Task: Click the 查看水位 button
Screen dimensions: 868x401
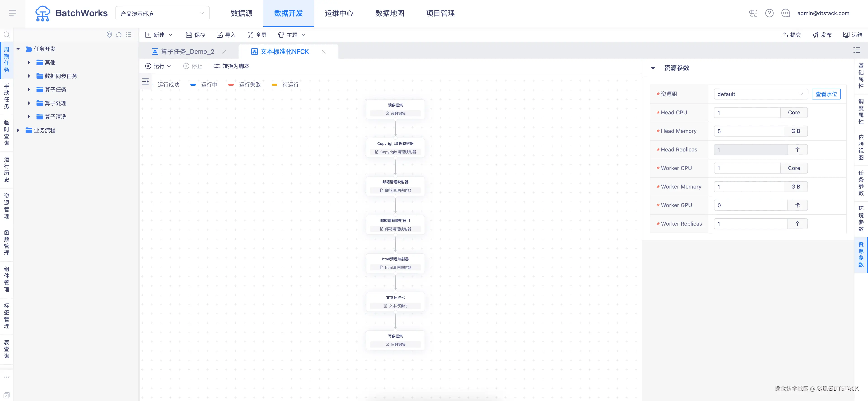Action: [x=826, y=94]
